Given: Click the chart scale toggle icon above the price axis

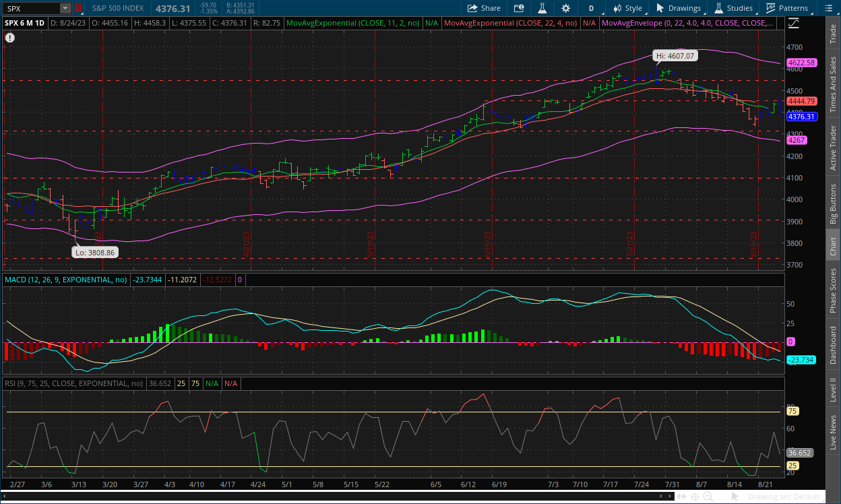Looking at the screenshot, I should click(792, 22).
